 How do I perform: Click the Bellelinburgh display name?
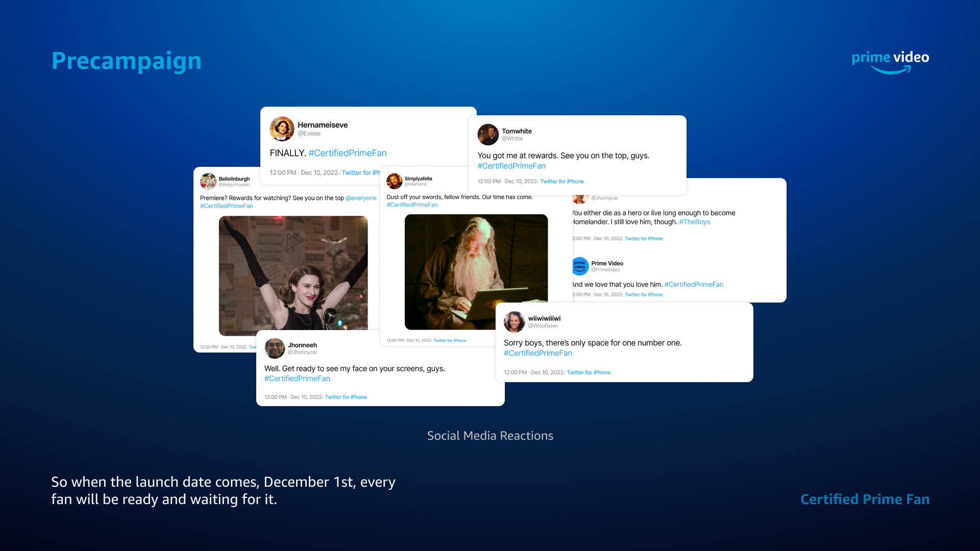[x=234, y=179]
